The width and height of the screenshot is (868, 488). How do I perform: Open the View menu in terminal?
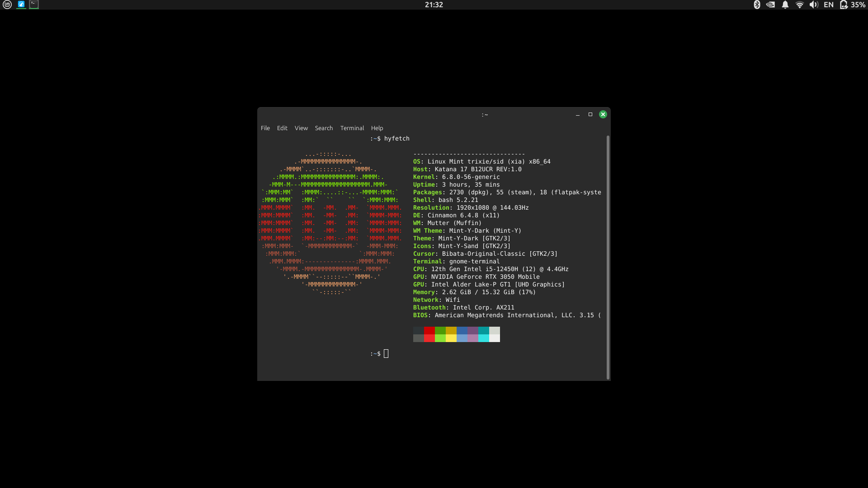[x=301, y=128]
